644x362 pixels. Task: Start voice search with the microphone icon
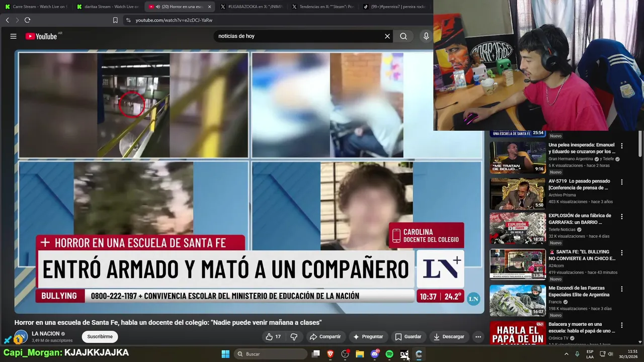(426, 36)
